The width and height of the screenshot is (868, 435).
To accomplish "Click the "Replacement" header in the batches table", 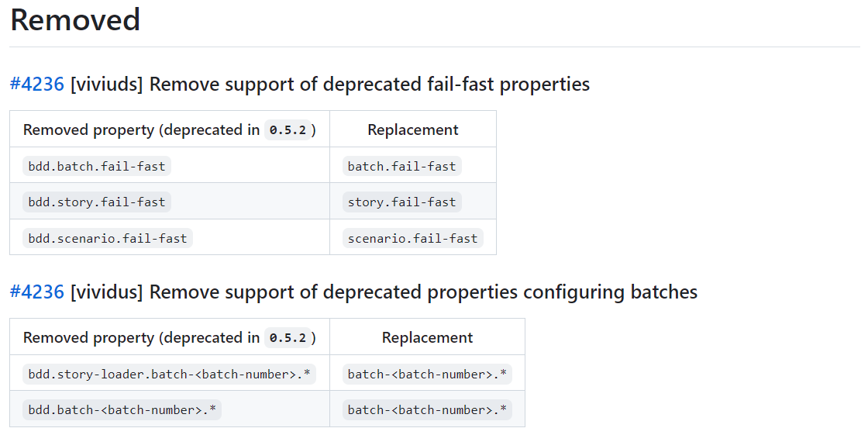I will pyautogui.click(x=427, y=337).
